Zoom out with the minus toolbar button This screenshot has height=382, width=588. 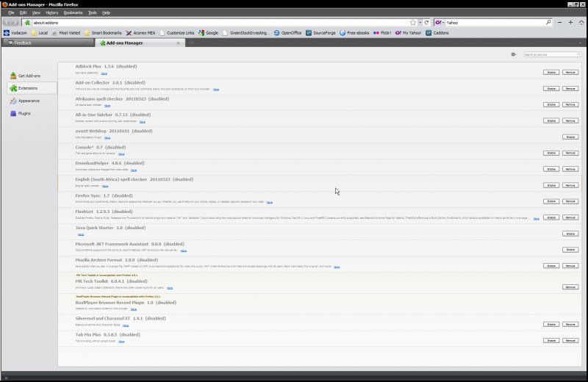559,23
